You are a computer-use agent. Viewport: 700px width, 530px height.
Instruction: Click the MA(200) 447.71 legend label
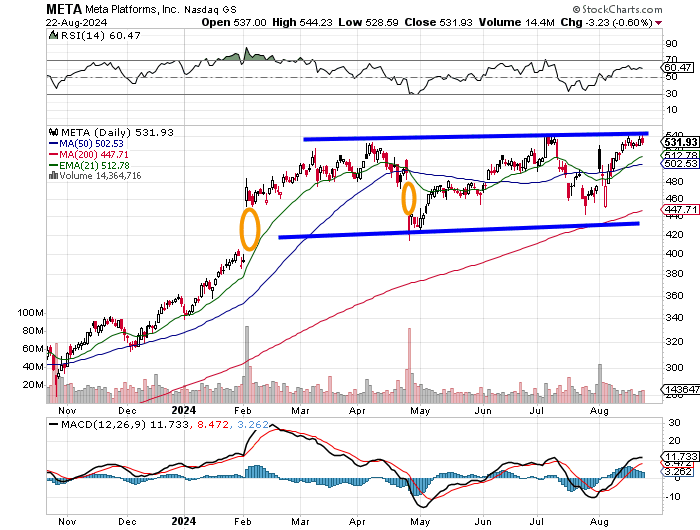pyautogui.click(x=88, y=154)
